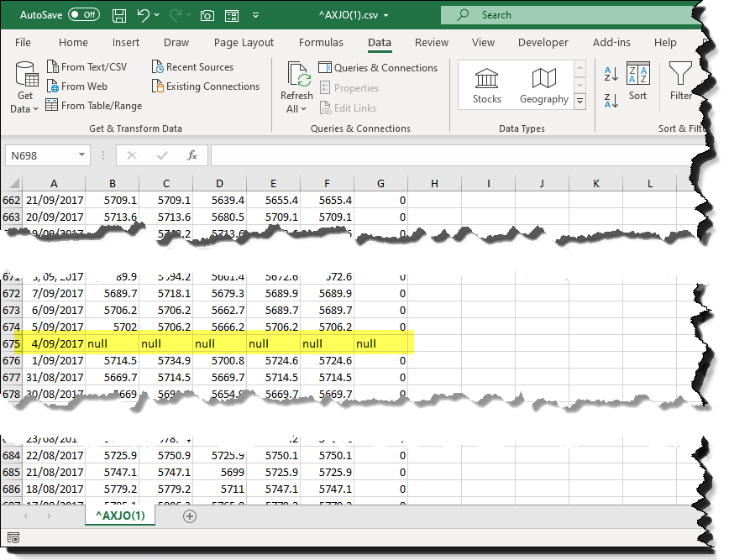729x560 pixels.
Task: Switch to the Formulas ribbon tab
Action: click(321, 43)
